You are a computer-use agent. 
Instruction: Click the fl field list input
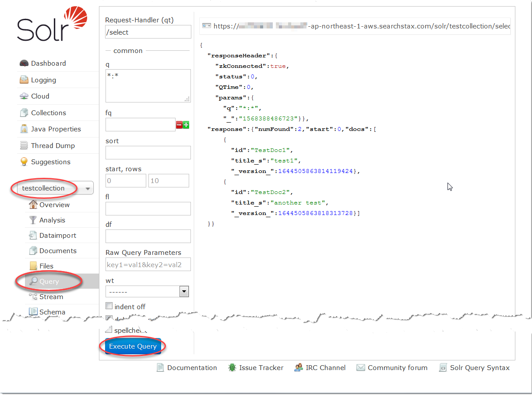click(x=148, y=208)
